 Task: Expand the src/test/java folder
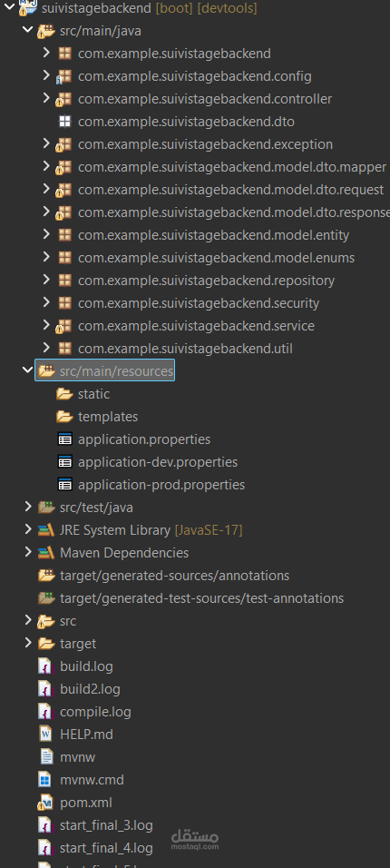(27, 507)
